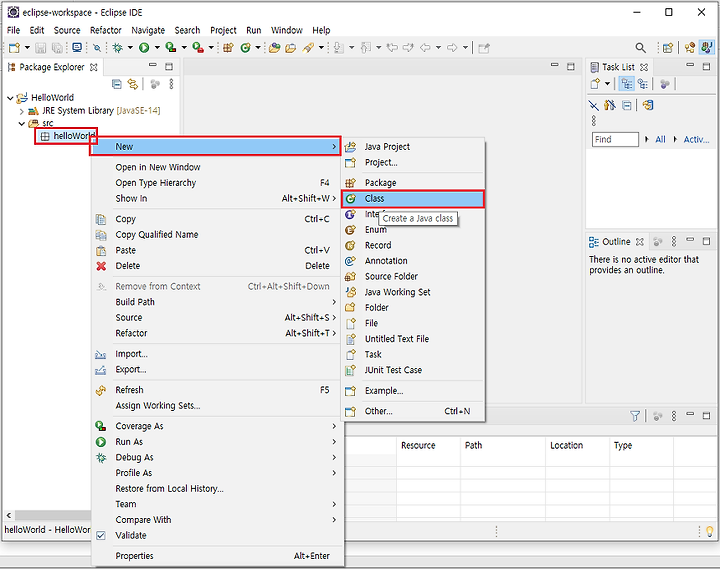This screenshot has width=720, height=569.
Task: Click the All link in Task List
Action: point(660,139)
